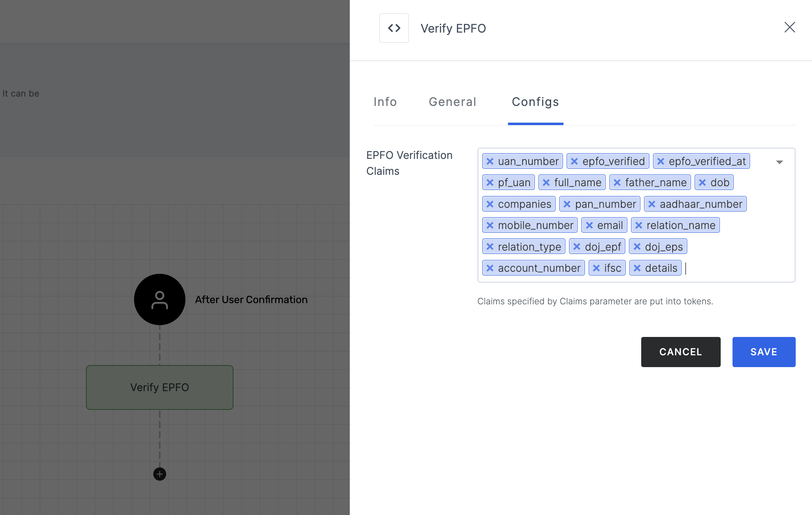Click the EPFO Verification Claims label

[x=409, y=163]
